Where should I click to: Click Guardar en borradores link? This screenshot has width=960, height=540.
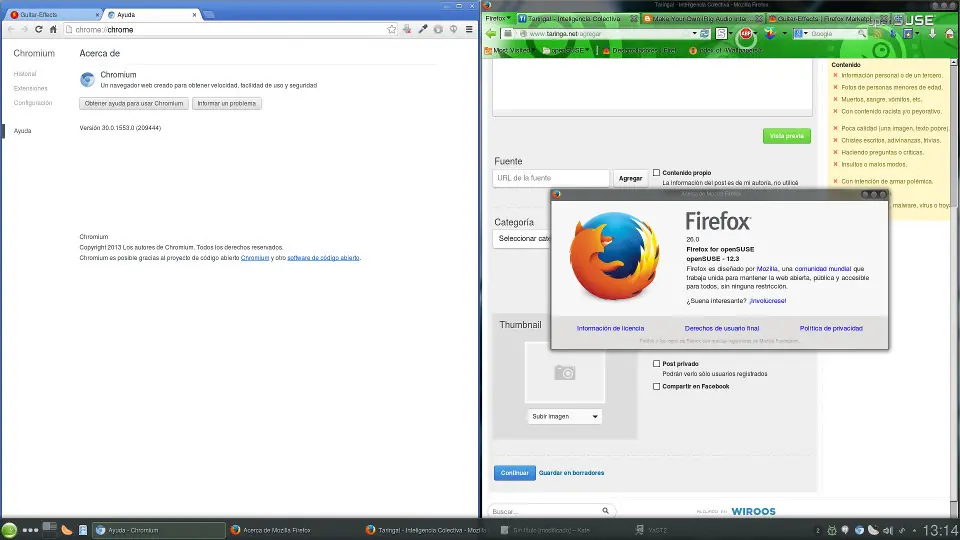[571, 473]
